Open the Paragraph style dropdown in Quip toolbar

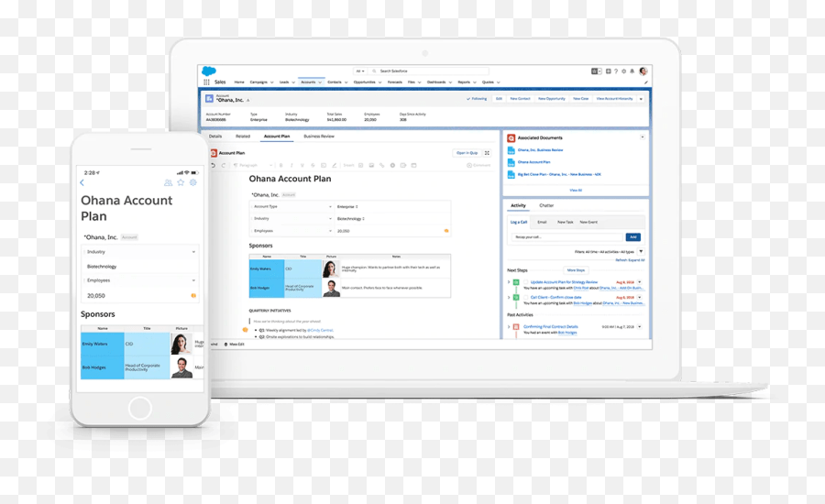[253, 165]
